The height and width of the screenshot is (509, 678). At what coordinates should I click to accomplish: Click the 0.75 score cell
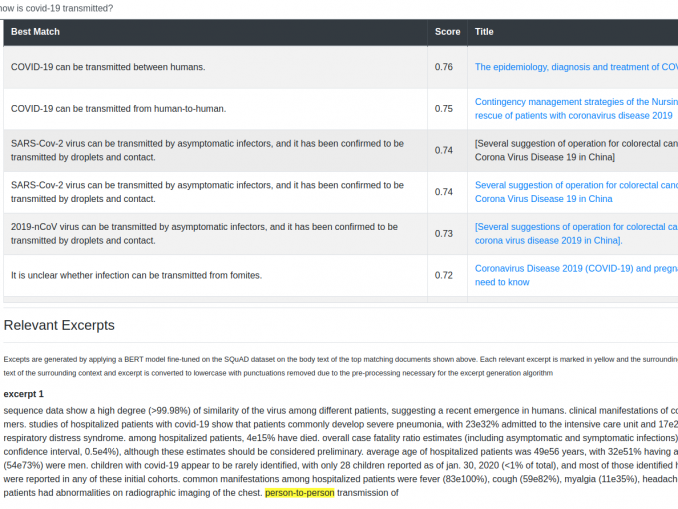point(444,108)
